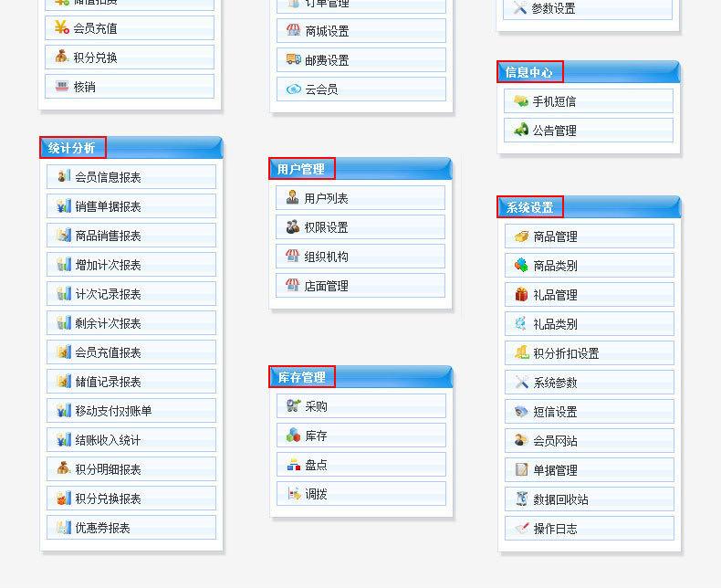The image size is (721, 588).
Task: Select the 系统设置 section header
Action: point(530,207)
